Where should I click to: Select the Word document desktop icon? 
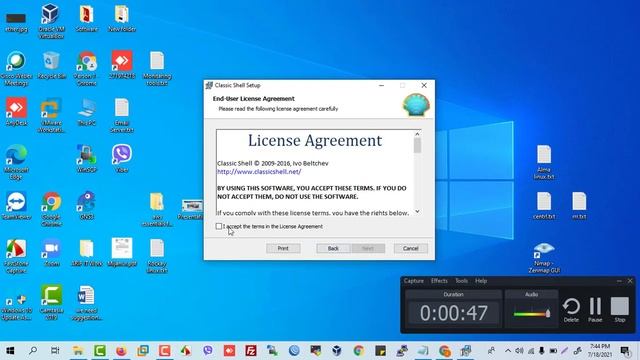(87, 302)
